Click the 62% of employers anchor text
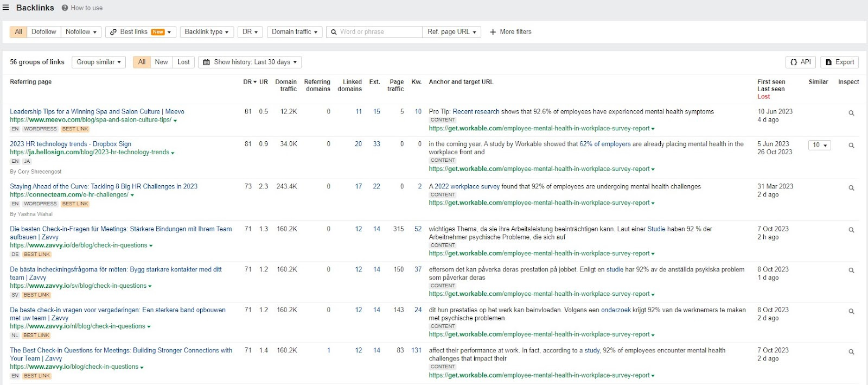The height and width of the screenshot is (385, 868). coord(605,144)
